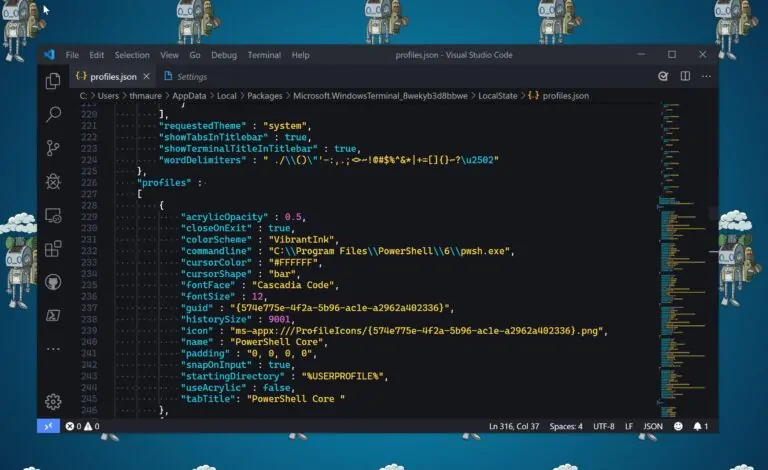Click the "profiles" key
The image size is (768, 470).
click(164, 183)
